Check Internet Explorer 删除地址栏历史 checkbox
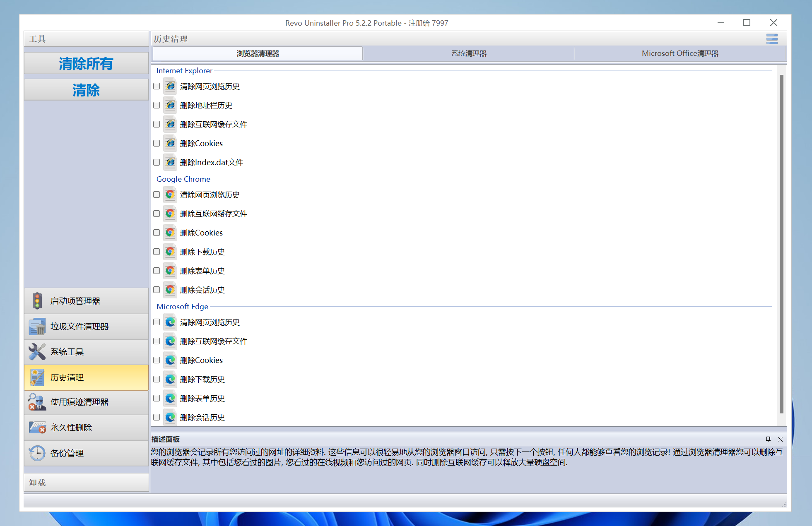 click(157, 105)
